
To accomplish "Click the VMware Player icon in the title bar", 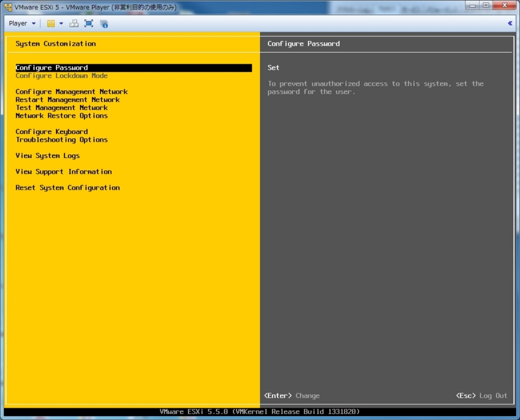I will pos(8,6).
